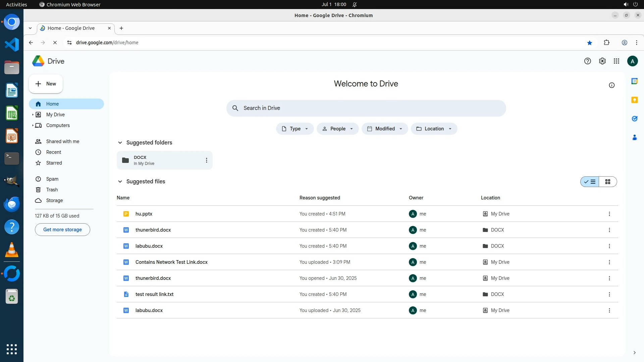The width and height of the screenshot is (644, 362).
Task: Switch to grid layout view
Action: [607, 182]
